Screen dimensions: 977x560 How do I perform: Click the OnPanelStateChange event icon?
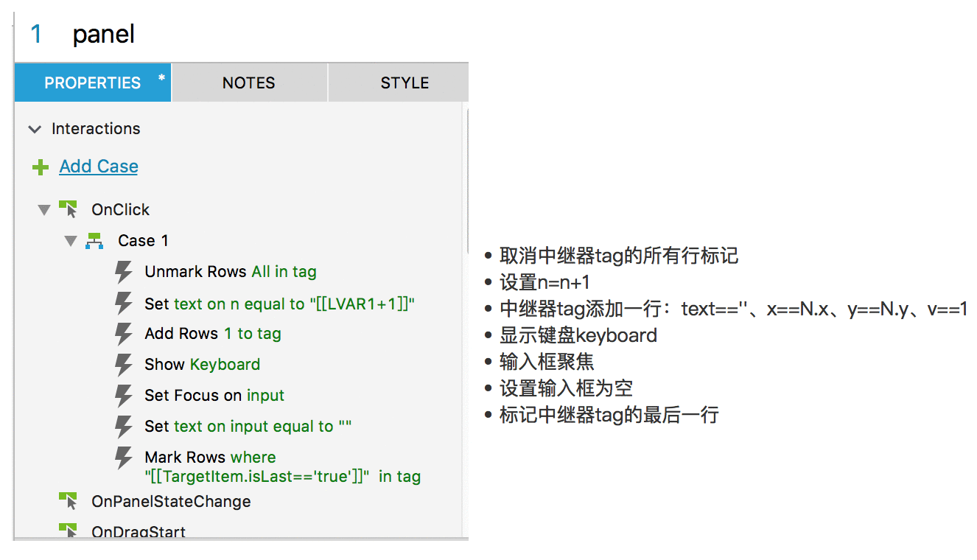pyautogui.click(x=68, y=501)
